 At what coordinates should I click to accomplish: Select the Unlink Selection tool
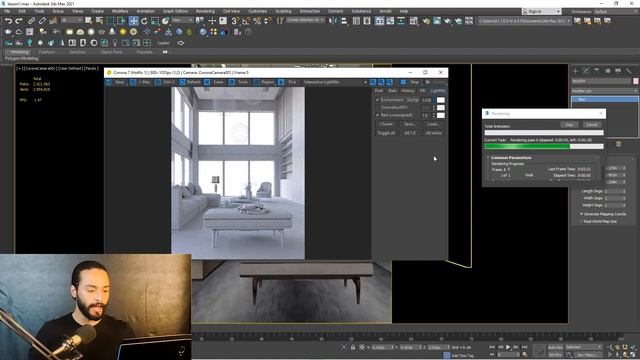pyautogui.click(x=42, y=20)
